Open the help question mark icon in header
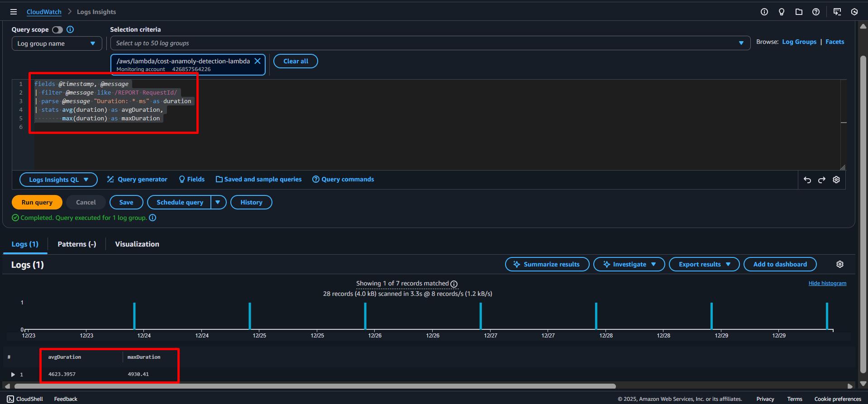Screen dimensions: 868x404 point(816,12)
